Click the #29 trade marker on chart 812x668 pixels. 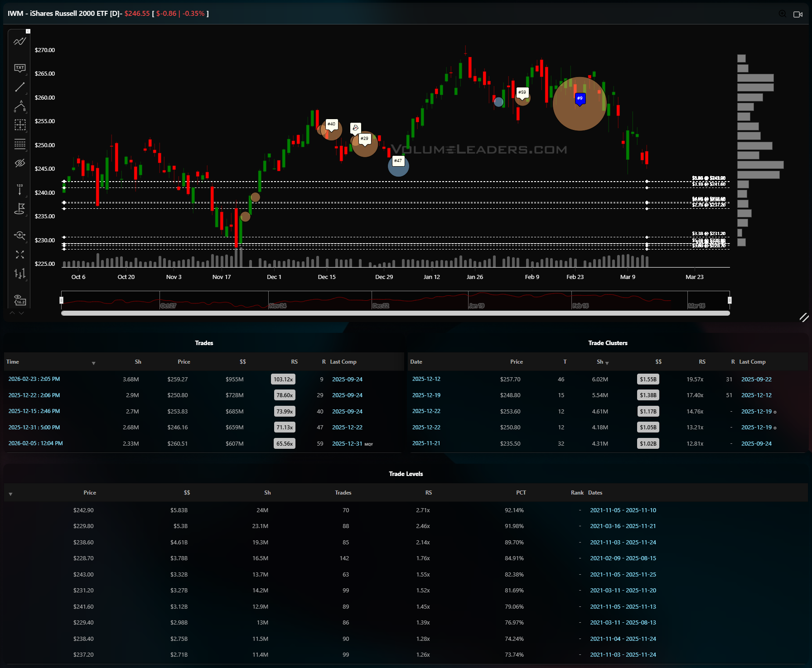pos(364,139)
